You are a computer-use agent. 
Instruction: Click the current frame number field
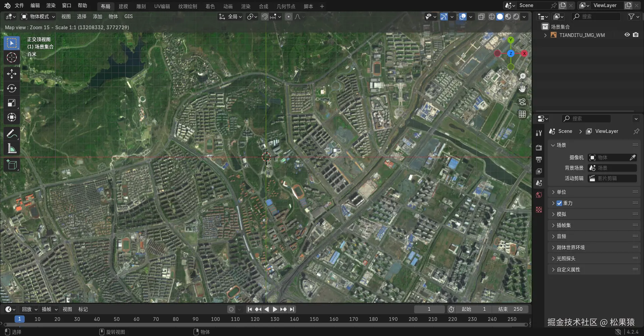tap(429, 309)
